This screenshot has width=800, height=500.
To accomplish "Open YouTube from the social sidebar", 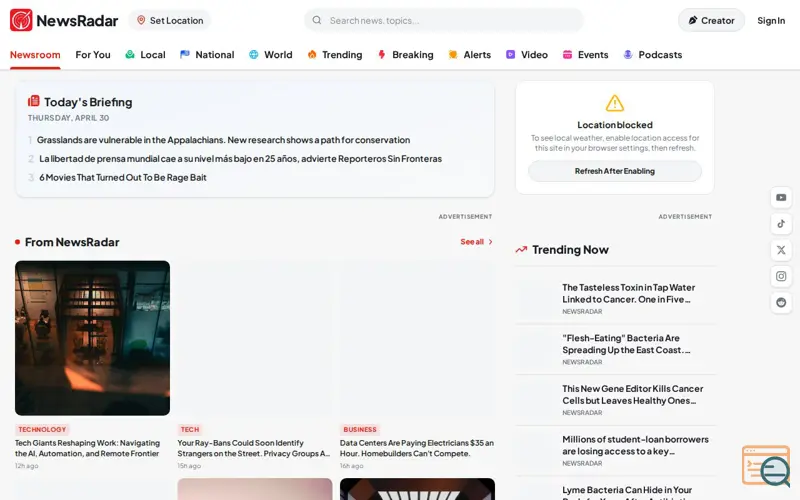I will (781, 197).
